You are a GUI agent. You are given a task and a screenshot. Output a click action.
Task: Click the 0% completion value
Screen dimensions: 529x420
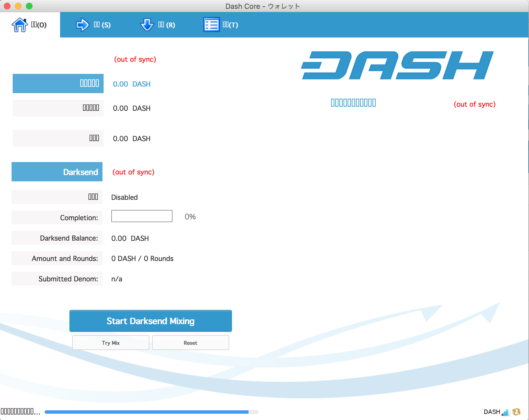190,217
